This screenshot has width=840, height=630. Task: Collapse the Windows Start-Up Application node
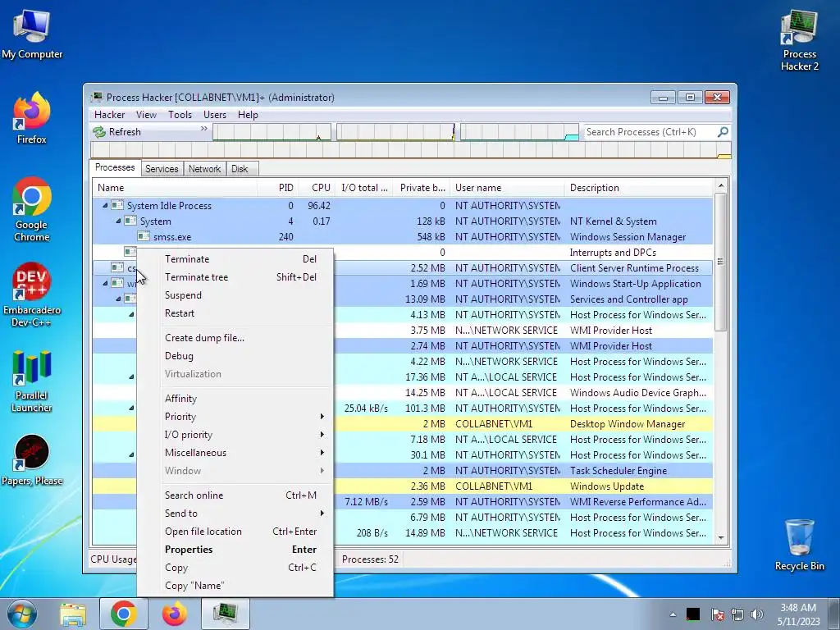pos(105,283)
